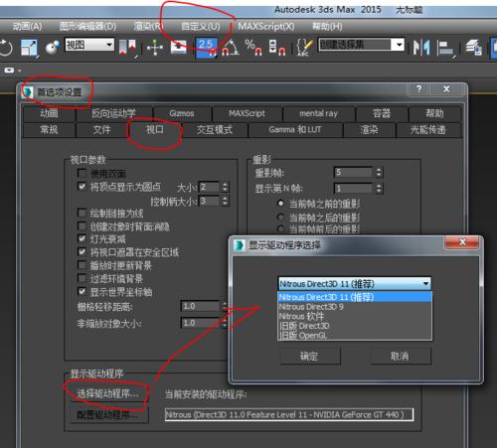497x448 pixels.
Task: Open the Customize (U) menu
Action: click(201, 26)
